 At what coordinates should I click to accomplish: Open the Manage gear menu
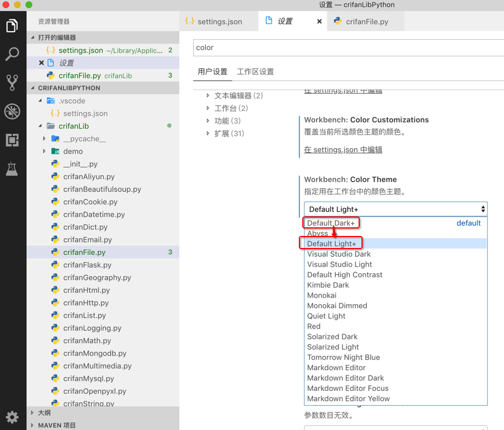(x=12, y=417)
